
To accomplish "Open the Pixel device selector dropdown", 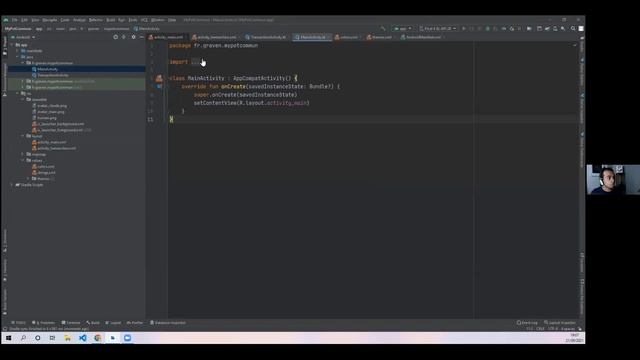I will coord(437,29).
